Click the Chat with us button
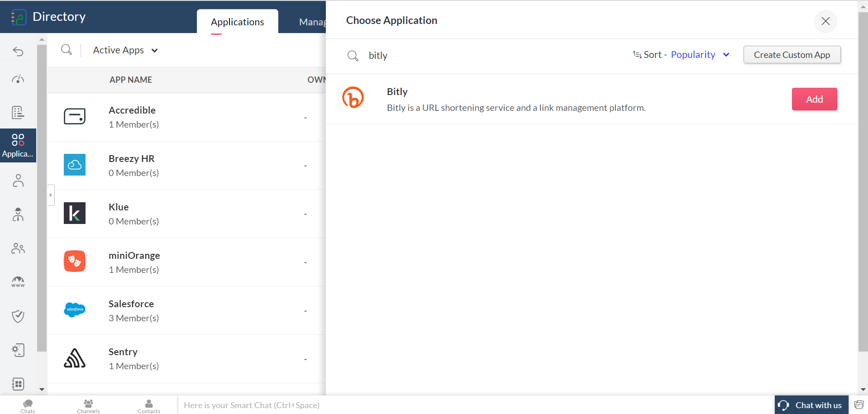Image resolution: width=868 pixels, height=414 pixels. (811, 405)
